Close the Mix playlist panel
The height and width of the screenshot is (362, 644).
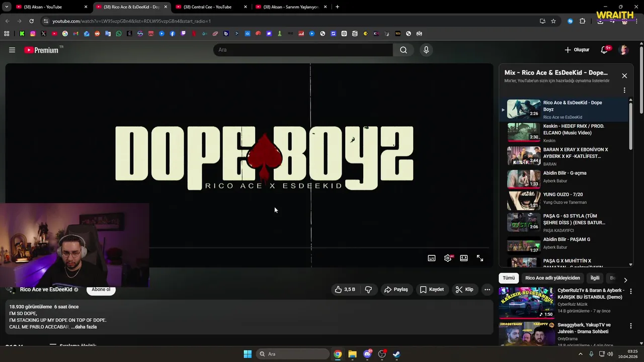point(624,76)
